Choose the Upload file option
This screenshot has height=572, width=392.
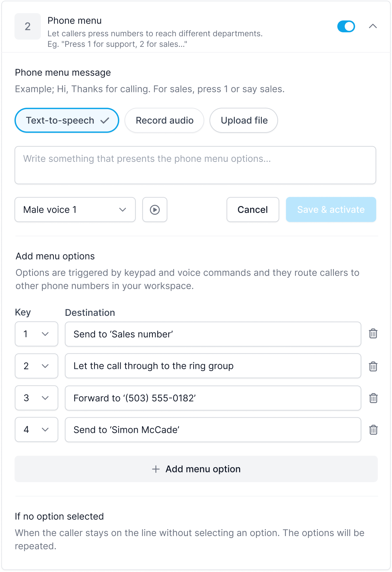pyautogui.click(x=244, y=120)
